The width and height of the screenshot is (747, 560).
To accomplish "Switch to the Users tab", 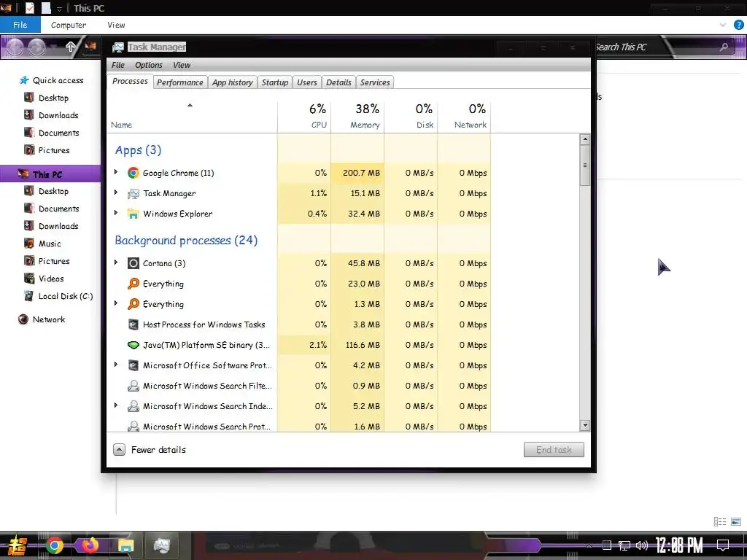I will tap(307, 82).
